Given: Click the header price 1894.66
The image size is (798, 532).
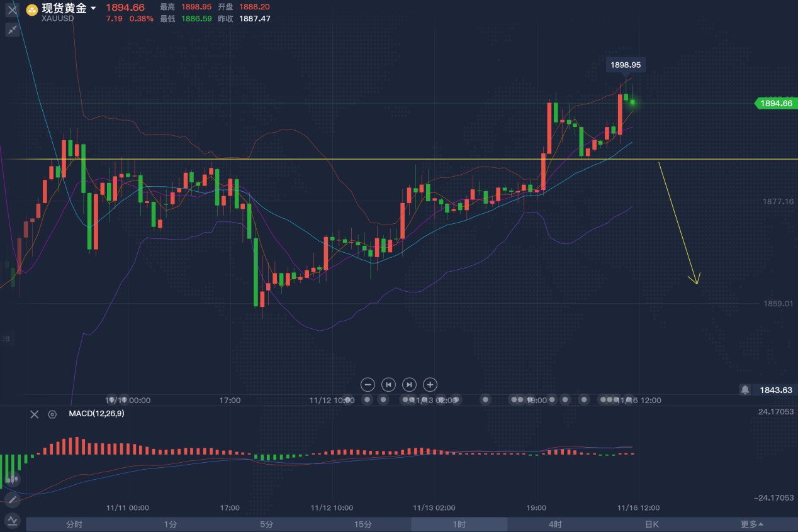Looking at the screenshot, I should pyautogui.click(x=125, y=8).
